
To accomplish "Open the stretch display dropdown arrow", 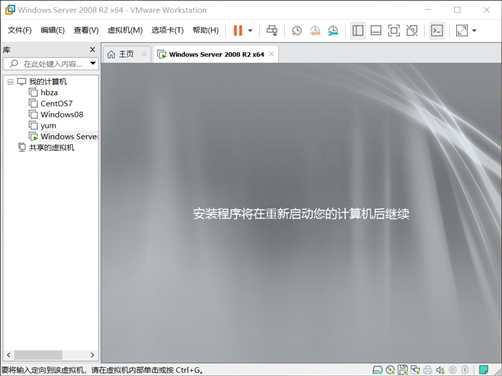I will pyautogui.click(x=474, y=31).
